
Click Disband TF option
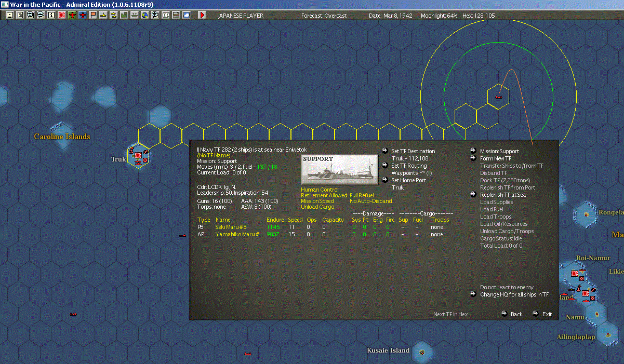click(494, 173)
